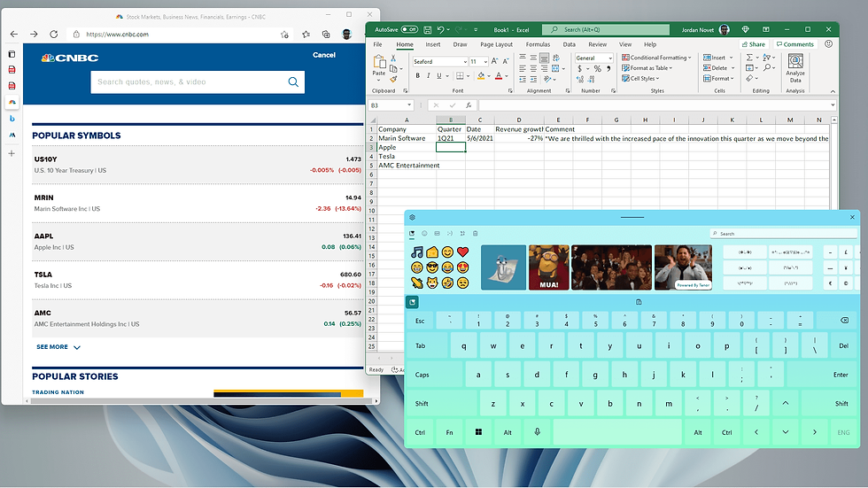The height and width of the screenshot is (488, 868).
Task: Select the cell containing Tesla
Action: coord(407,156)
